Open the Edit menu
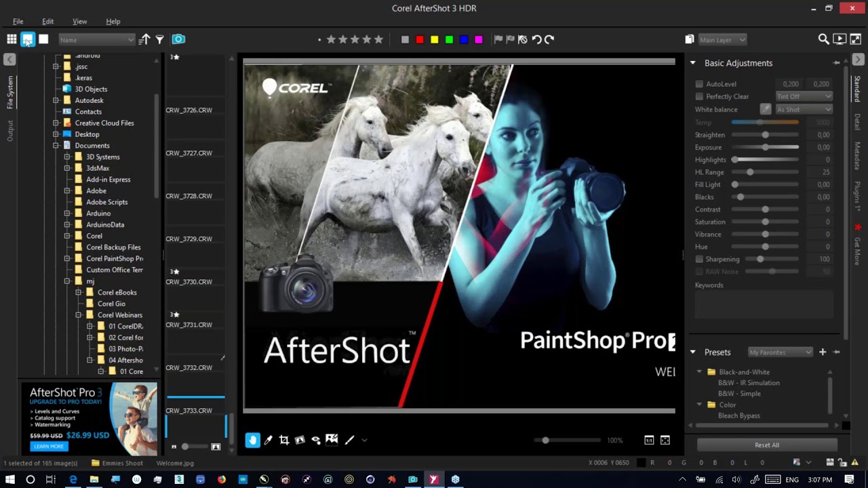 pyautogui.click(x=47, y=22)
